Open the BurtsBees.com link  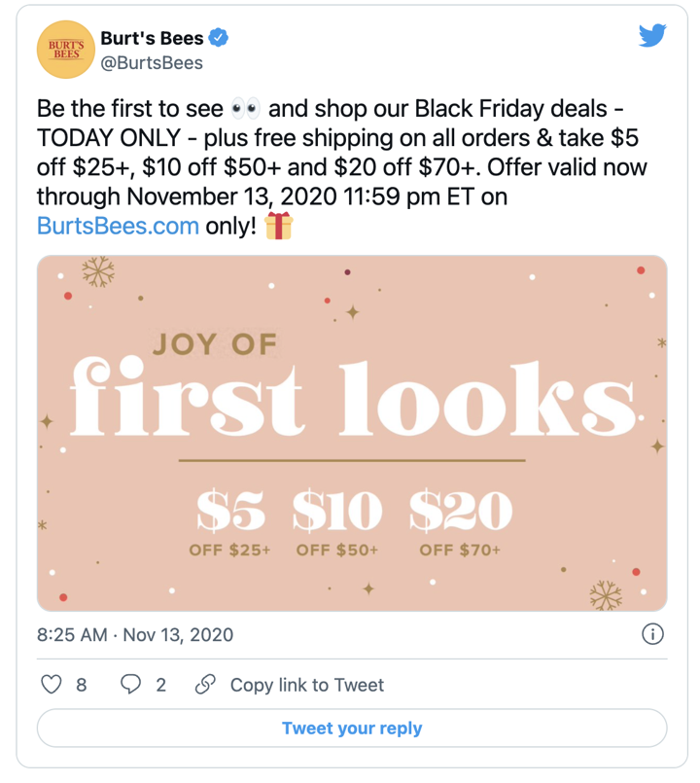pyautogui.click(x=118, y=227)
